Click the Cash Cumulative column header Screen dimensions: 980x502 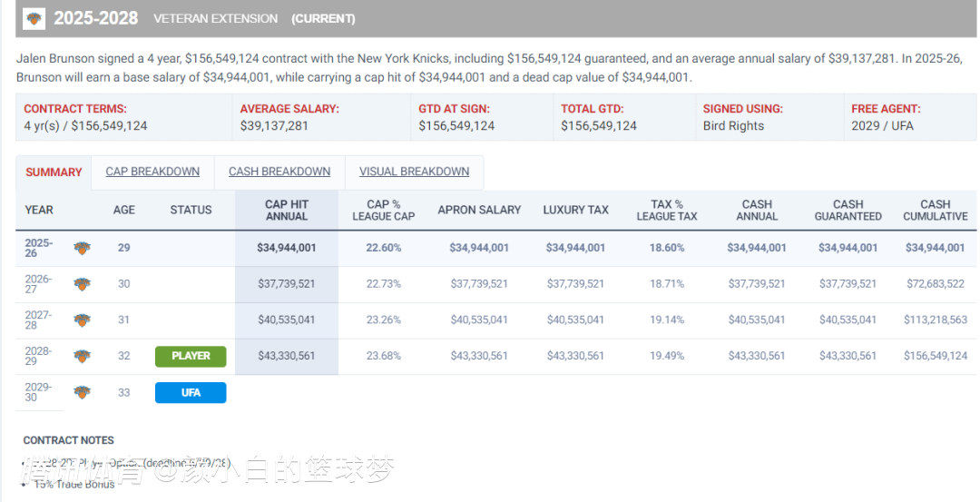(935, 210)
